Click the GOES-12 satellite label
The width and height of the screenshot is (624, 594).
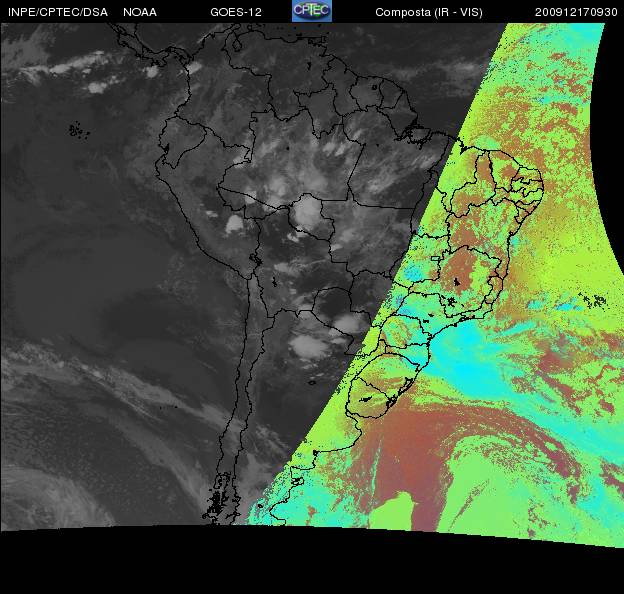point(236,12)
